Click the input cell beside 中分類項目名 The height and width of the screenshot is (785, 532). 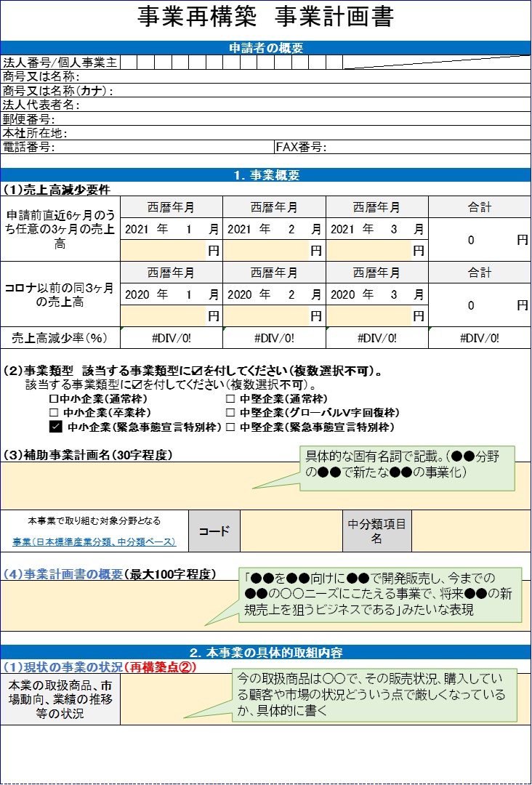click(471, 531)
